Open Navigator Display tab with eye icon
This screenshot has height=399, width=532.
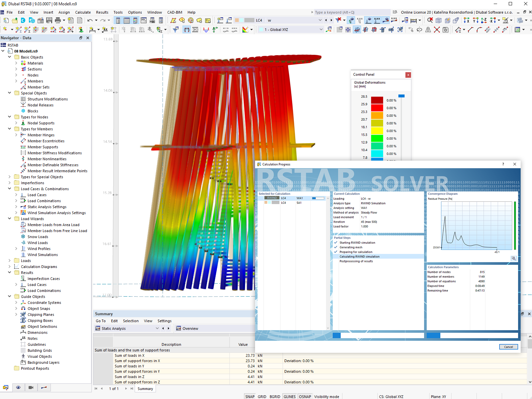18,387
